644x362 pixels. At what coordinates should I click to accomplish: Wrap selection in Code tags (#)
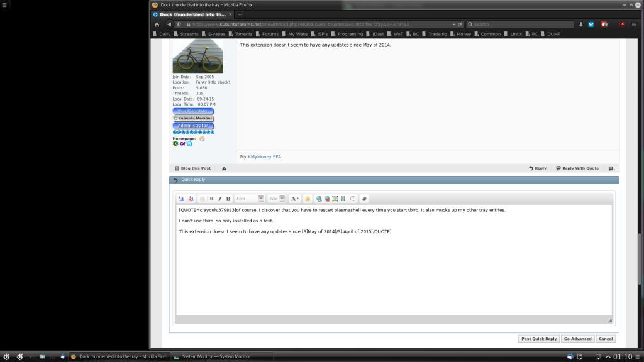[x=364, y=199]
